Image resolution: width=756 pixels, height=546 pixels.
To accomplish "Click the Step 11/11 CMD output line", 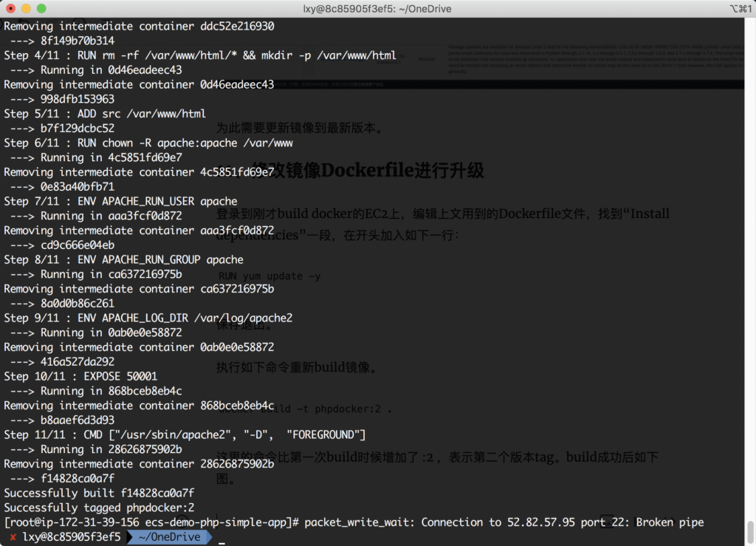I will pos(185,434).
